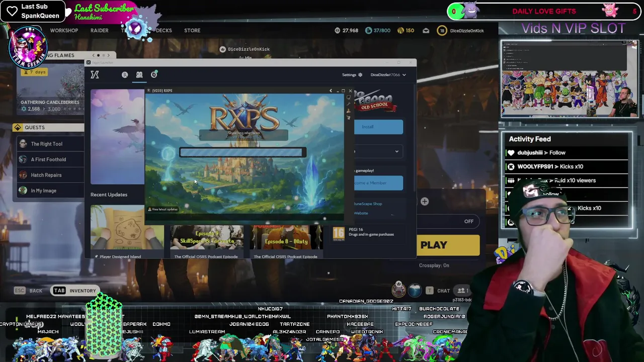Select the RuneScape game icon in launcher

[125, 74]
